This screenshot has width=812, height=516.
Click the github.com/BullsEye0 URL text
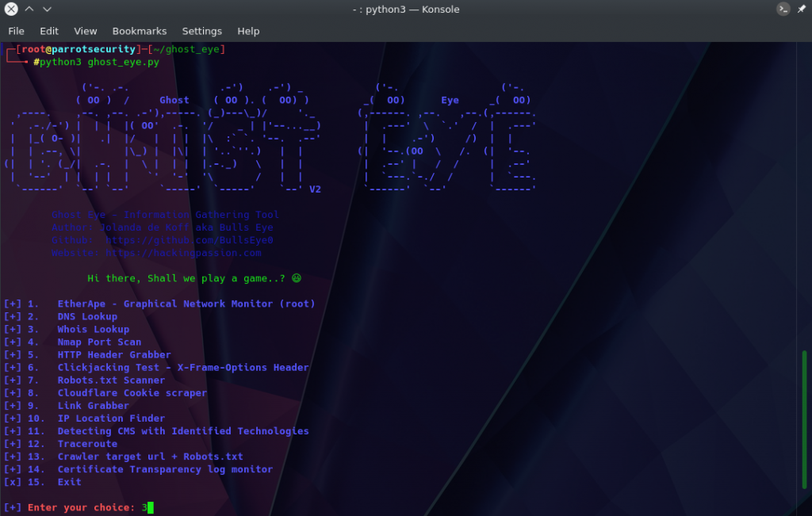tap(189, 240)
